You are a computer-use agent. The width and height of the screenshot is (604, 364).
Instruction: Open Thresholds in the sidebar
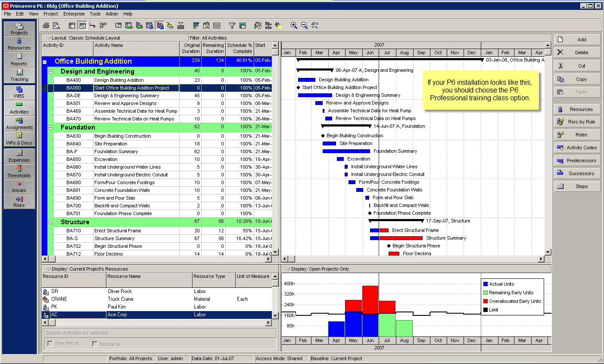pyautogui.click(x=19, y=172)
